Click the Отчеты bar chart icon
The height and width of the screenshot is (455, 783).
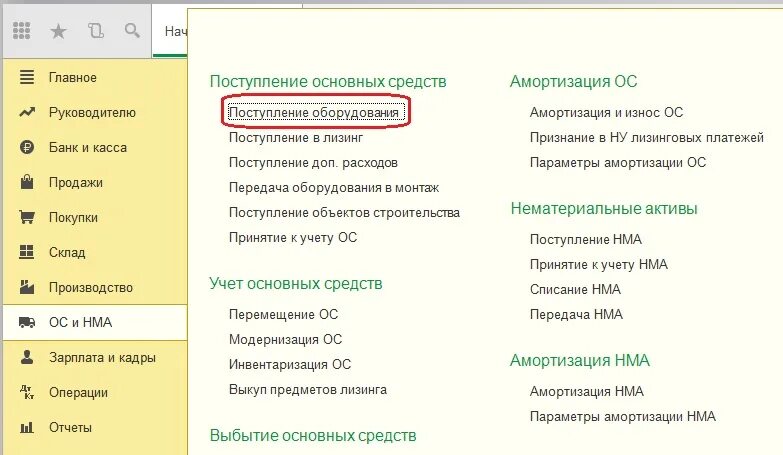tap(27, 427)
